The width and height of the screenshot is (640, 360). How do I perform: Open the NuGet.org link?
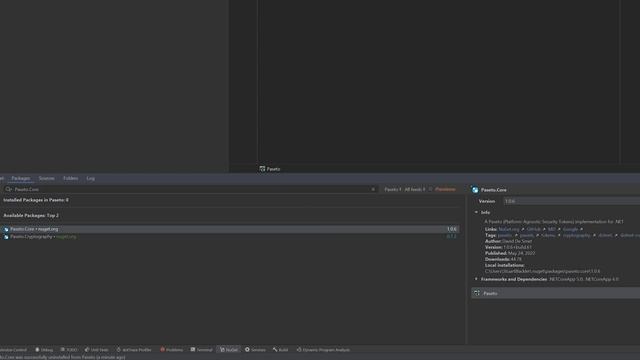(509, 229)
